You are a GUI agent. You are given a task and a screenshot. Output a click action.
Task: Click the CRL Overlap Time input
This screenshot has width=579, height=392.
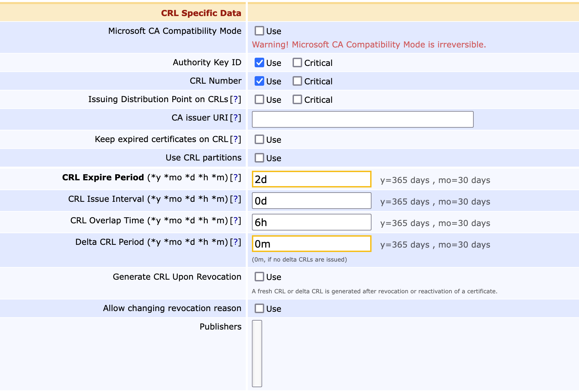coord(311,223)
